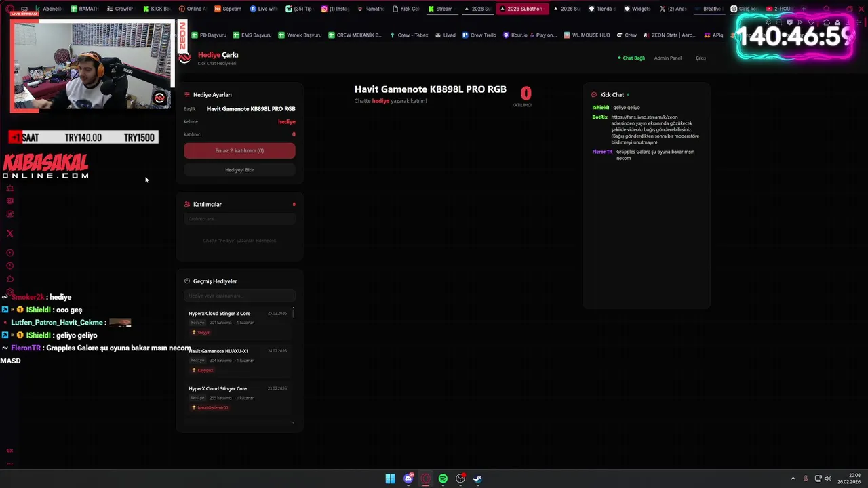Click the Kelime value hediye

point(287,122)
